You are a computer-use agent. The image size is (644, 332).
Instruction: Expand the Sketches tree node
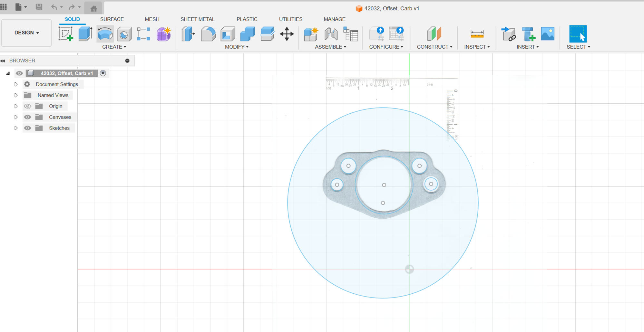pyautogui.click(x=16, y=128)
